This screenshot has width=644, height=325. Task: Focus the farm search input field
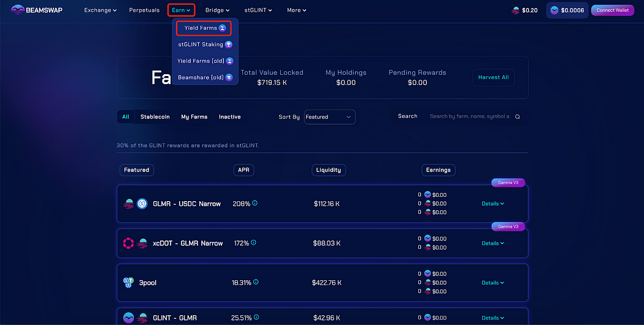click(x=469, y=117)
